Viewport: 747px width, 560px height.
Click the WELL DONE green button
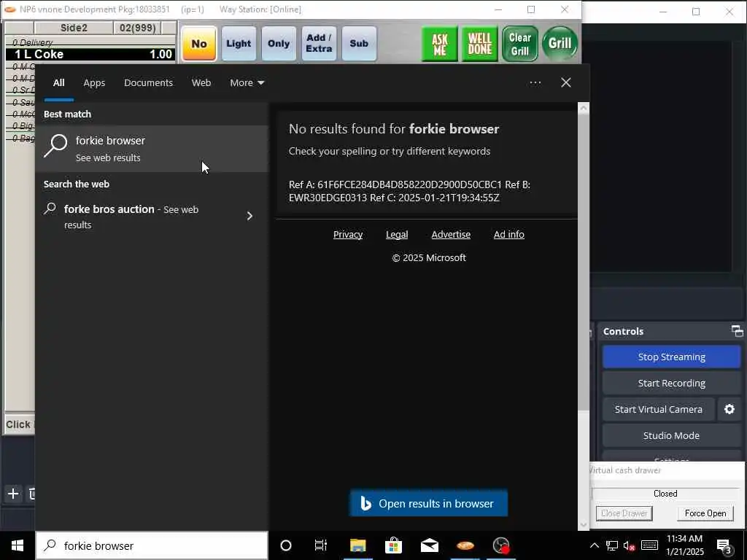point(480,44)
